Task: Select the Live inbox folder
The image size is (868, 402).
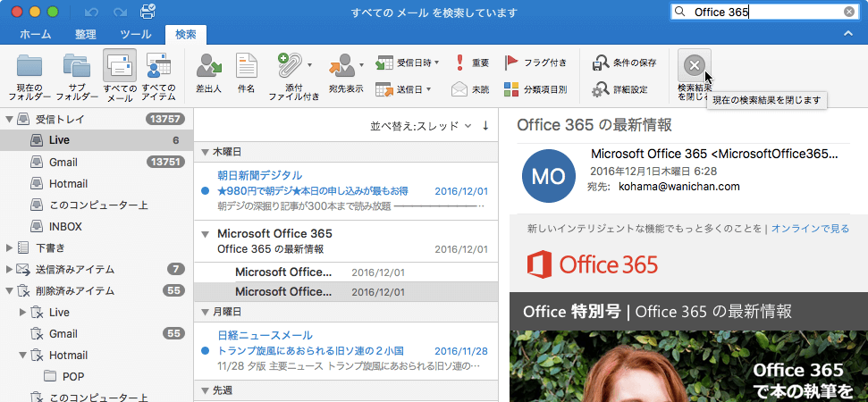Action: [97, 140]
